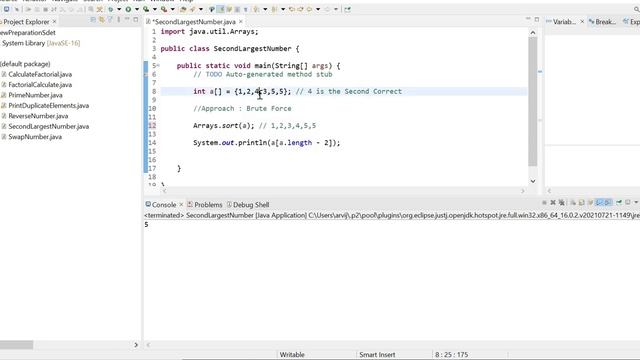Open the Debug dropdown arrow next to the bug icon
Viewport: 640px width, 360px height.
[x=119, y=9]
